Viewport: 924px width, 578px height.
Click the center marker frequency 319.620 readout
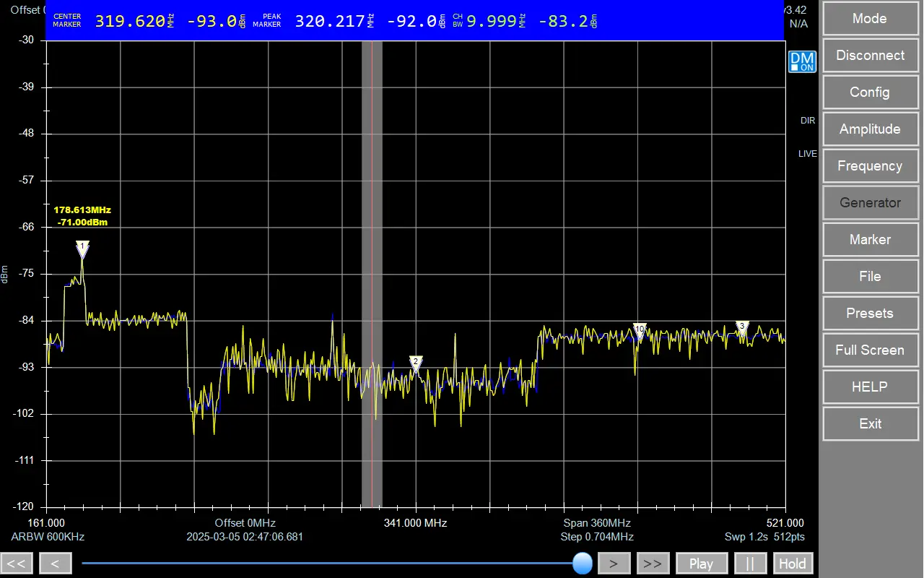(x=130, y=22)
